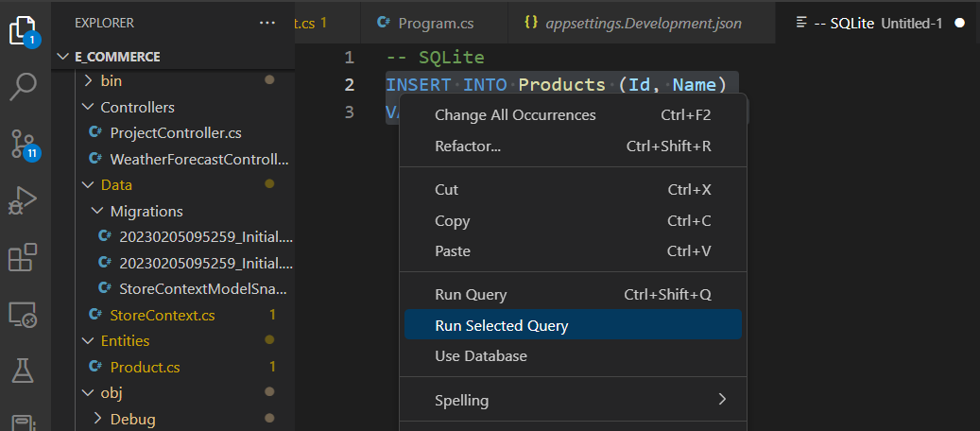Select Use Database from context menu
Viewport: 980px width, 431px height.
pos(481,356)
